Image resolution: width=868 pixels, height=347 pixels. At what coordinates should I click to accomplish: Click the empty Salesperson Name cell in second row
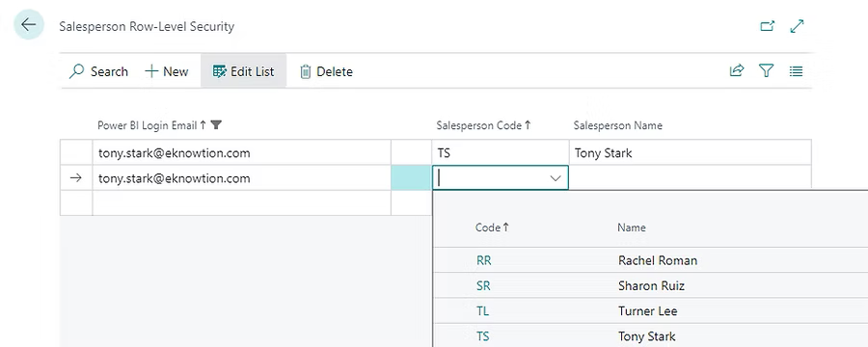(x=691, y=177)
